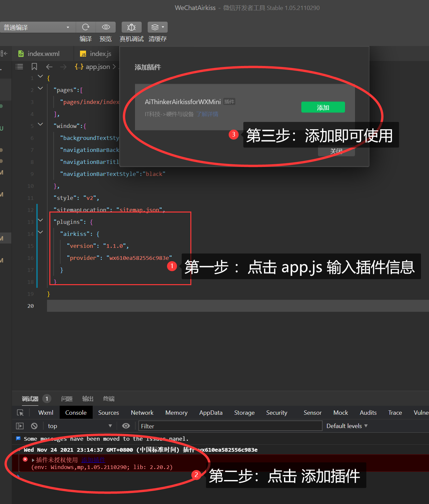This screenshot has height=504, width=429.
Task: Start 真机调试 via the bug icon
Action: coord(131,27)
